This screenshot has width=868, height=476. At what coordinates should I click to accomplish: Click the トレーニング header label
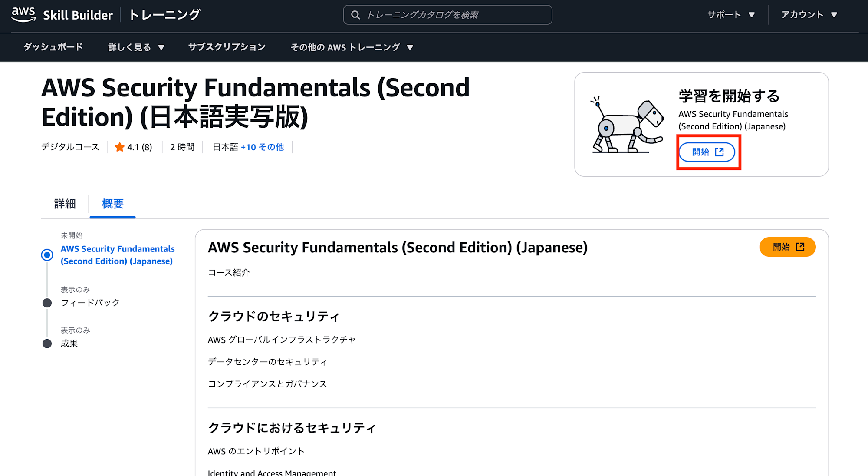[164, 15]
